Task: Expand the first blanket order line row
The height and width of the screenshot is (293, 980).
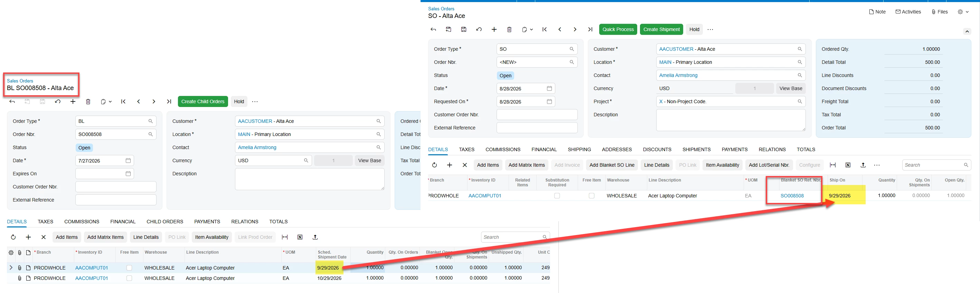Action: point(11,268)
